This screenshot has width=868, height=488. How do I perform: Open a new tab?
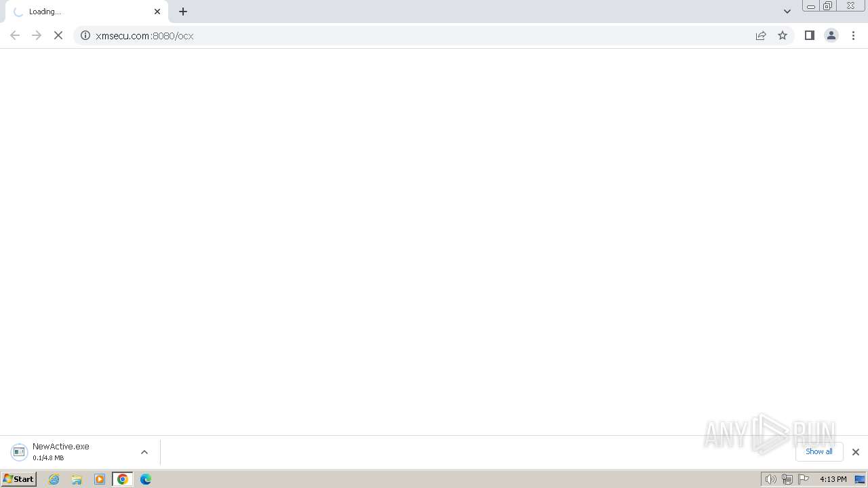183,12
